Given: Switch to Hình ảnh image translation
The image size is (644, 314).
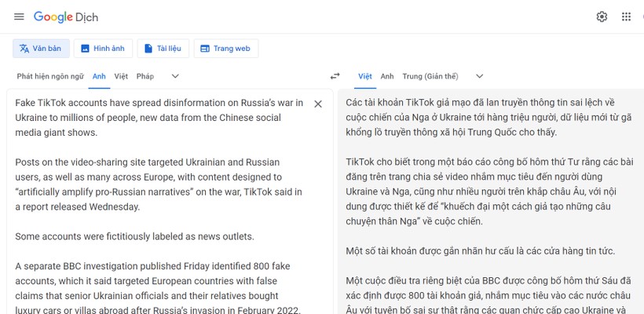Looking at the screenshot, I should pyautogui.click(x=103, y=49).
